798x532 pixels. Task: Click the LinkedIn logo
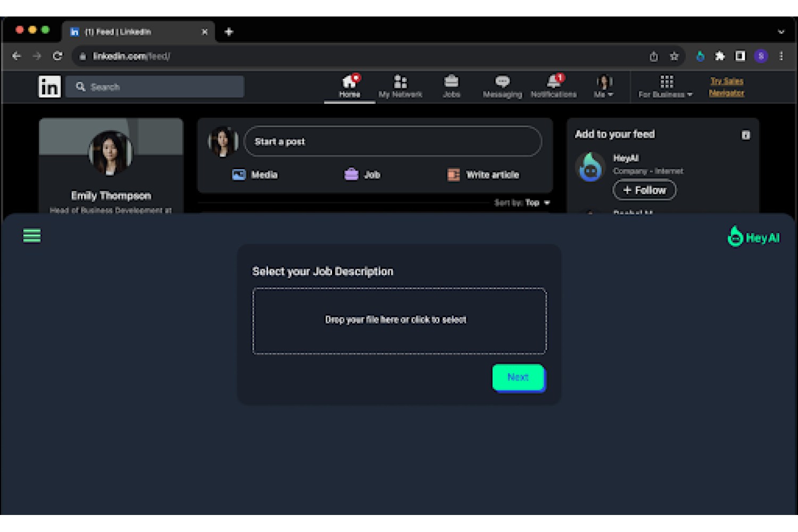click(x=49, y=87)
